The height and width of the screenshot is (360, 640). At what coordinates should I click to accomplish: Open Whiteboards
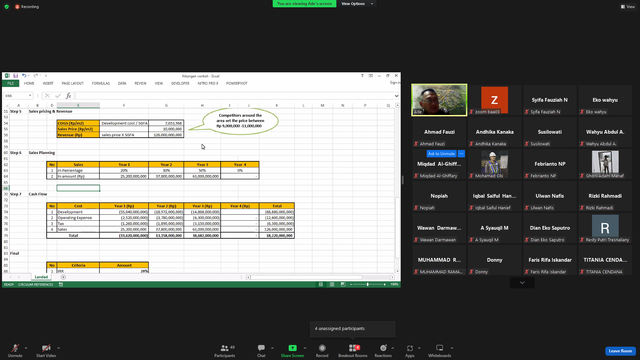[439, 350]
